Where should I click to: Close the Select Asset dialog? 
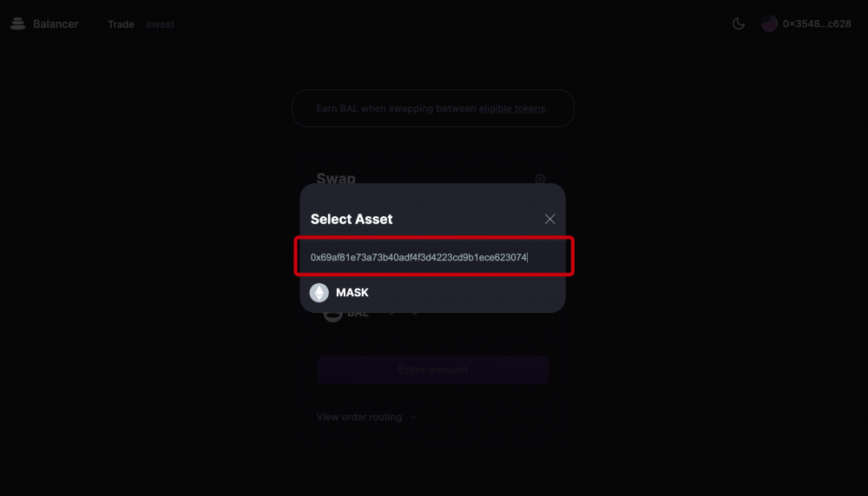point(549,219)
